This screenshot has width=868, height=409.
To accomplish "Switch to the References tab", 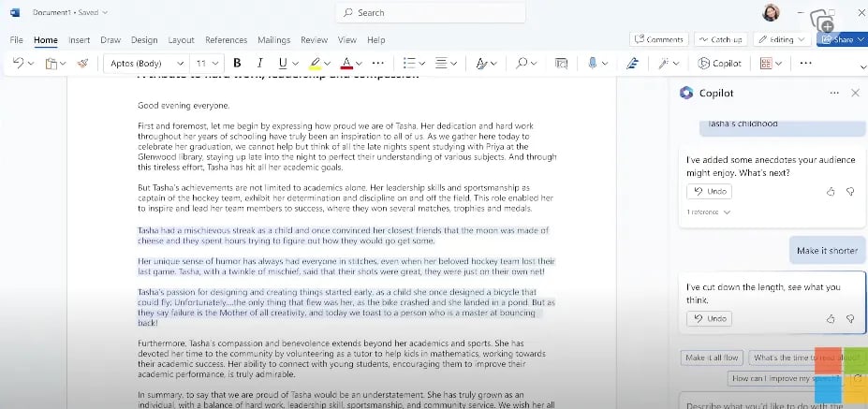I will (x=226, y=40).
